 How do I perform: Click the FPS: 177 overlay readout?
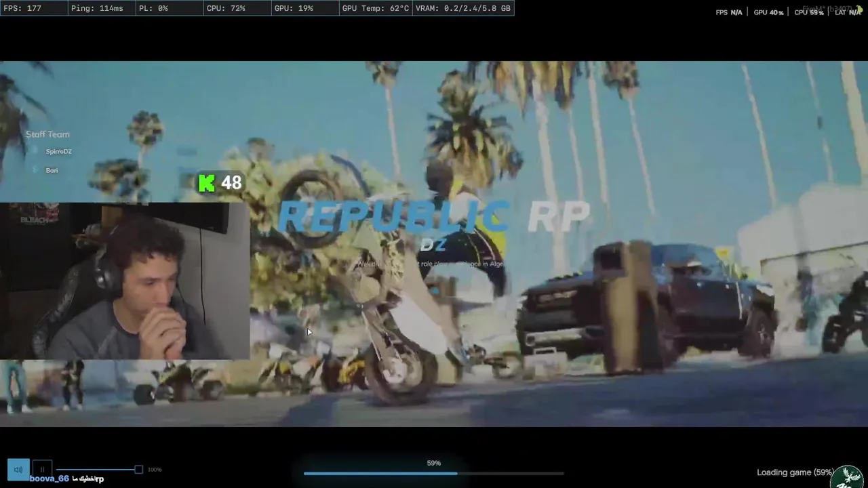(x=34, y=8)
